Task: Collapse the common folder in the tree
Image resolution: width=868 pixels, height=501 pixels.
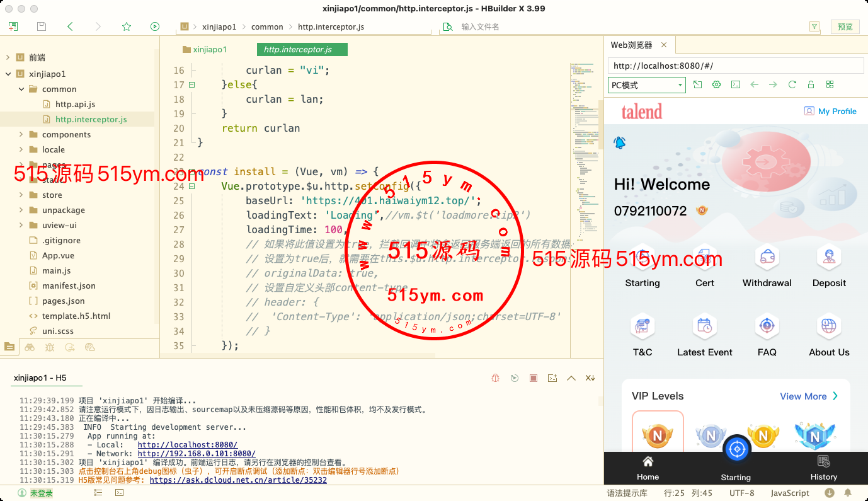Action: point(21,89)
